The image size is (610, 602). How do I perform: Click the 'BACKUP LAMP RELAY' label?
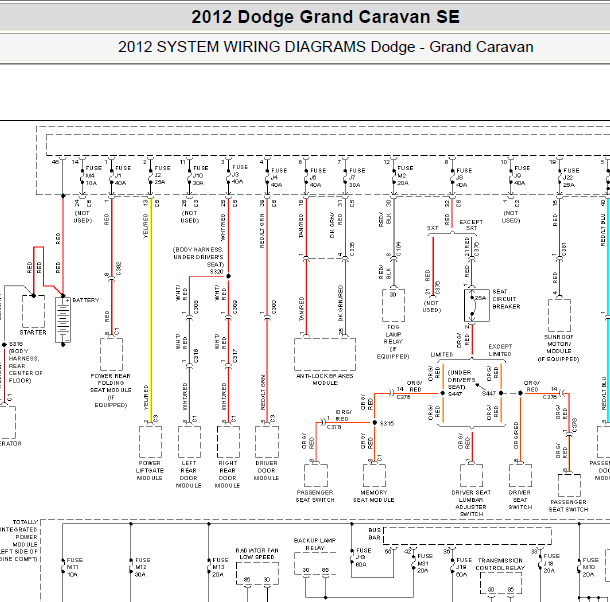click(x=315, y=544)
